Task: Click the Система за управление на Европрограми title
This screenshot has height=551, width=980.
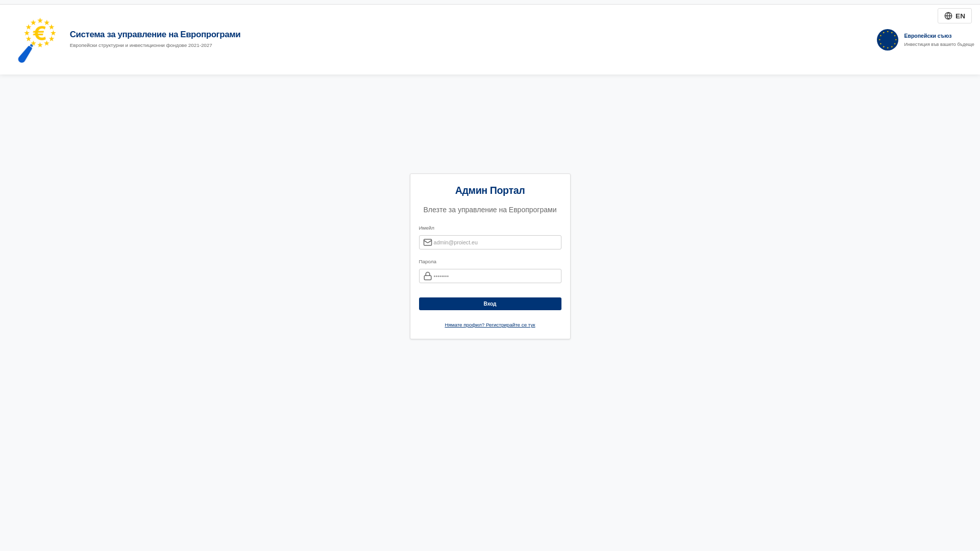Action: pos(155,34)
